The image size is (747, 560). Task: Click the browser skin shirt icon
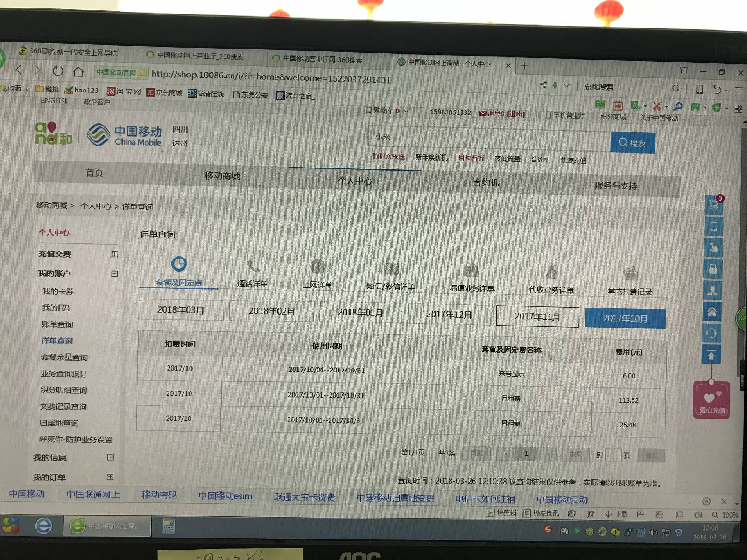(x=684, y=70)
